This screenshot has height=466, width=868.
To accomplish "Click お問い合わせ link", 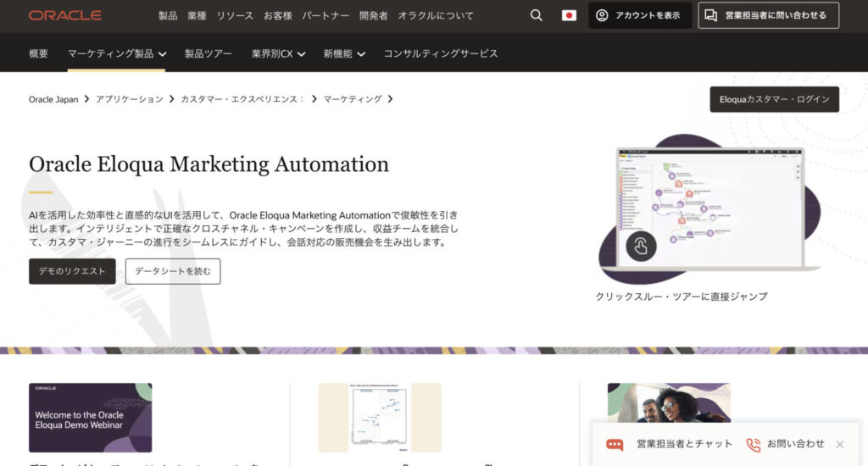I will click(x=795, y=444).
